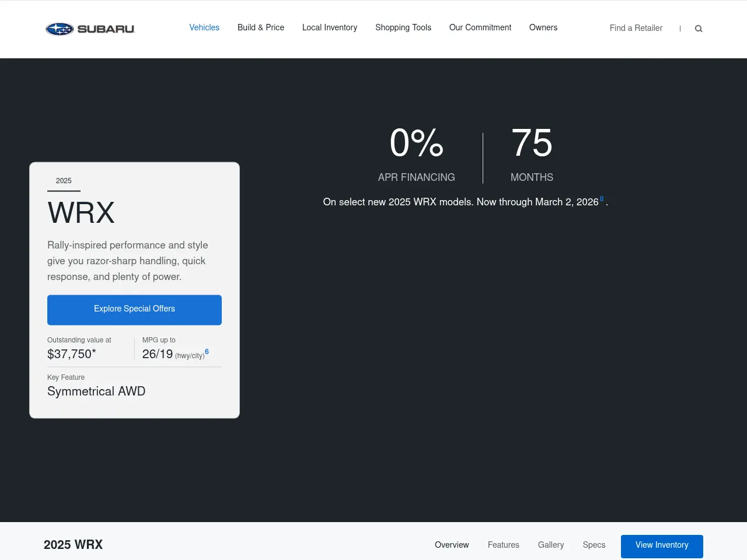Open footnote 8 after the offer date
This screenshot has width=747, height=560.
[602, 199]
